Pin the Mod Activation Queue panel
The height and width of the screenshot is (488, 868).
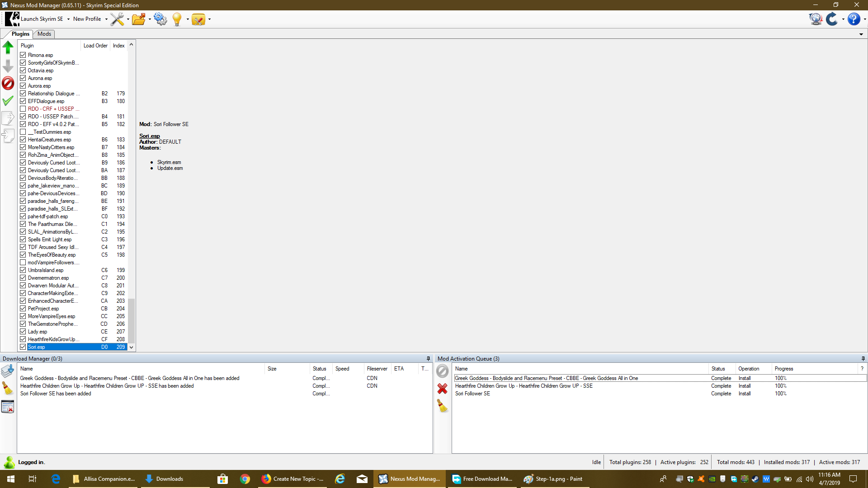pos(863,359)
